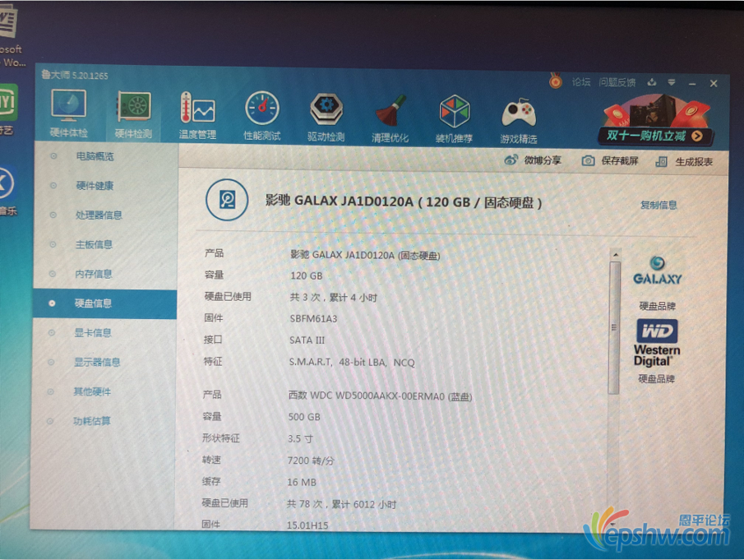The height and width of the screenshot is (560, 744).
Task: Click the scrollbar up arrow
Action: (616, 255)
